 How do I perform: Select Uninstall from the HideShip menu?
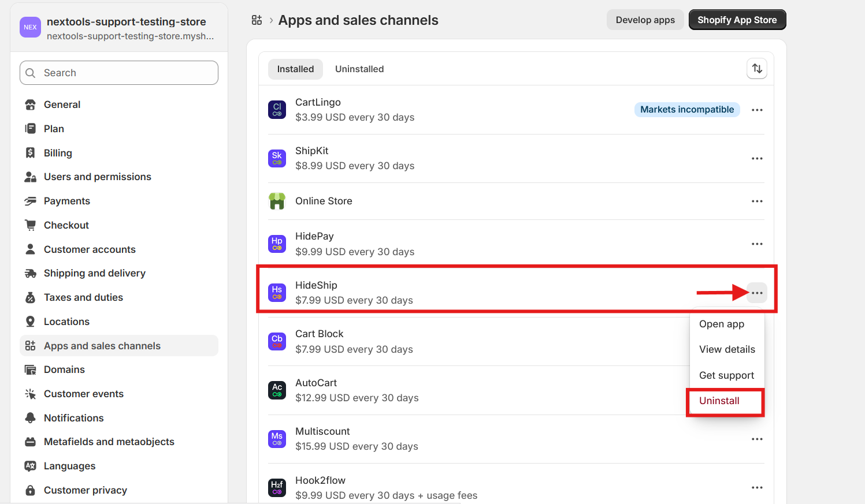point(719,401)
